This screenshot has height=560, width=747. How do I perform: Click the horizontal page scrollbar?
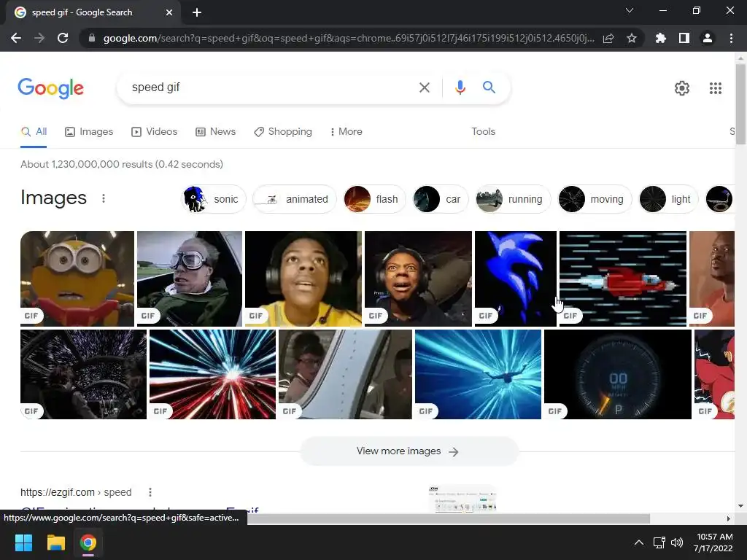[x=448, y=518]
